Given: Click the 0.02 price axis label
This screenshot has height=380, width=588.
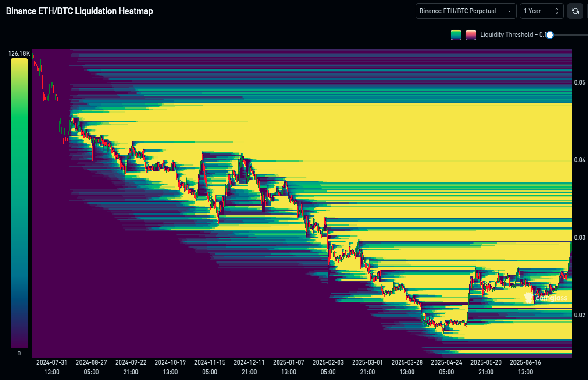Looking at the screenshot, I should click(x=580, y=315).
